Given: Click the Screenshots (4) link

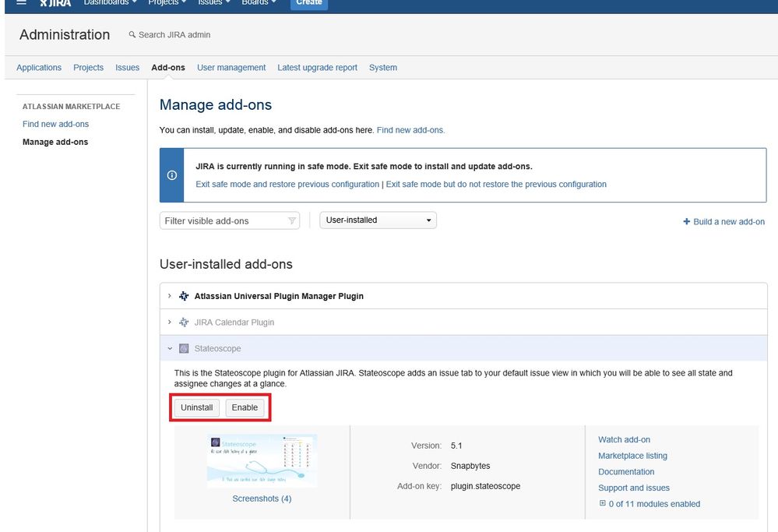Looking at the screenshot, I should coord(262,499).
